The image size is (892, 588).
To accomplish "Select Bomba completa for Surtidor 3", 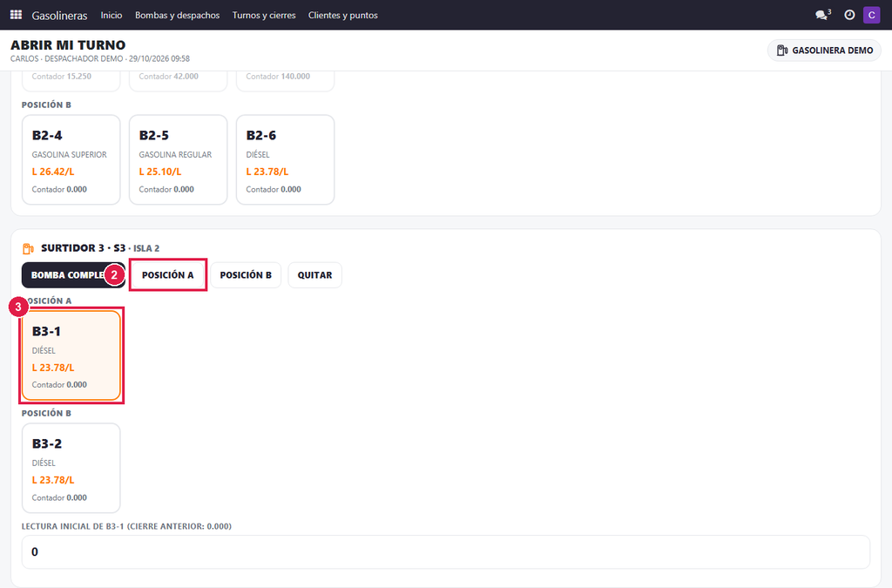I will point(73,275).
